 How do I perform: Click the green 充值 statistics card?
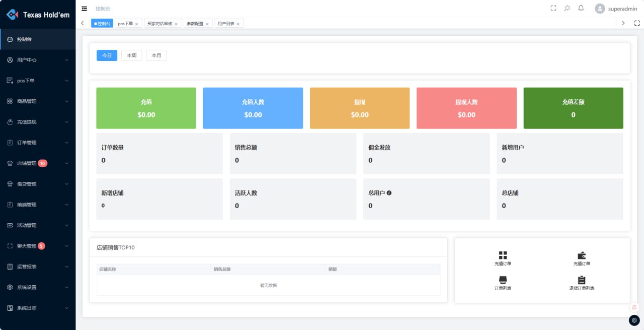(x=146, y=108)
